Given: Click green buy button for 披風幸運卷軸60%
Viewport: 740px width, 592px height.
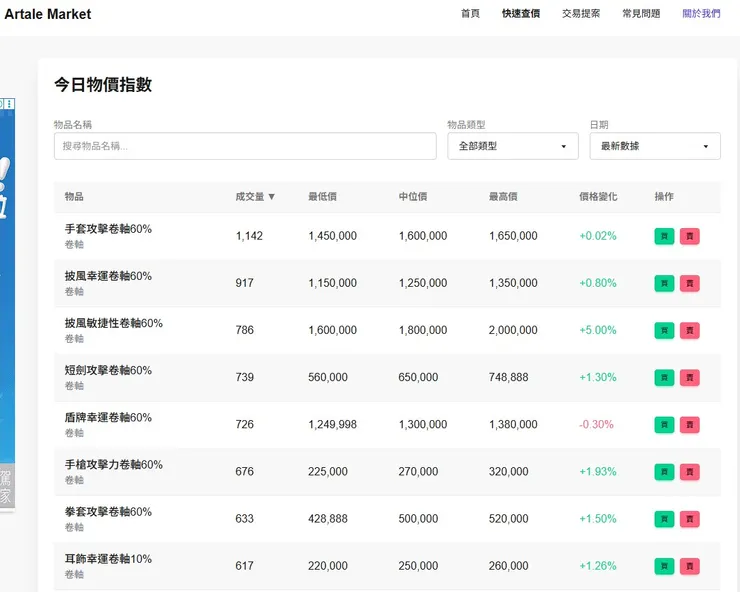Looking at the screenshot, I should [664, 283].
